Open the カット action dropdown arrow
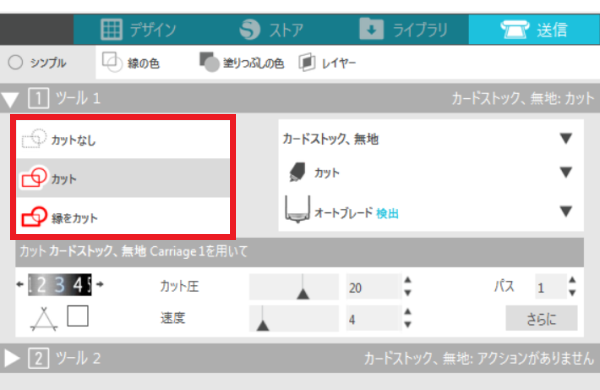 click(566, 172)
